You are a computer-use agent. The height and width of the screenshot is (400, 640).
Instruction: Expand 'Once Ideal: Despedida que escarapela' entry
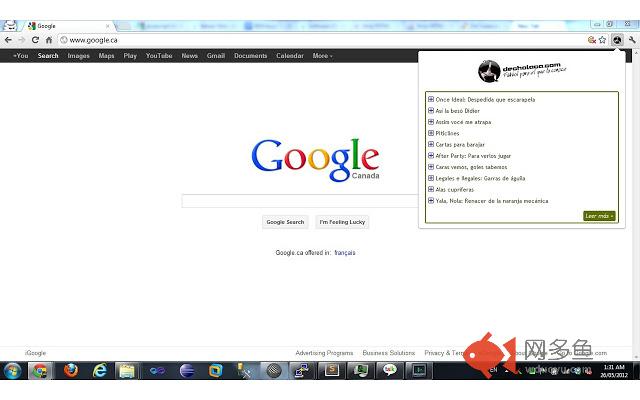(x=431, y=99)
